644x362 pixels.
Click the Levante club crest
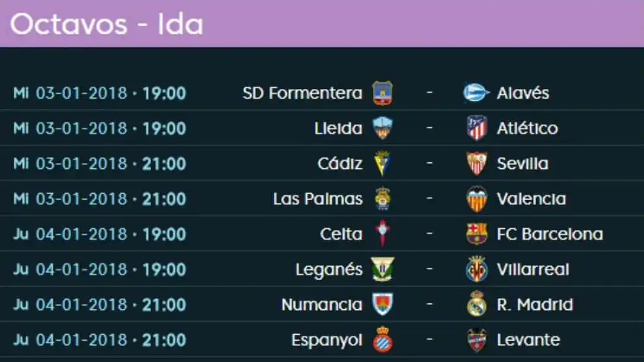[x=477, y=339]
